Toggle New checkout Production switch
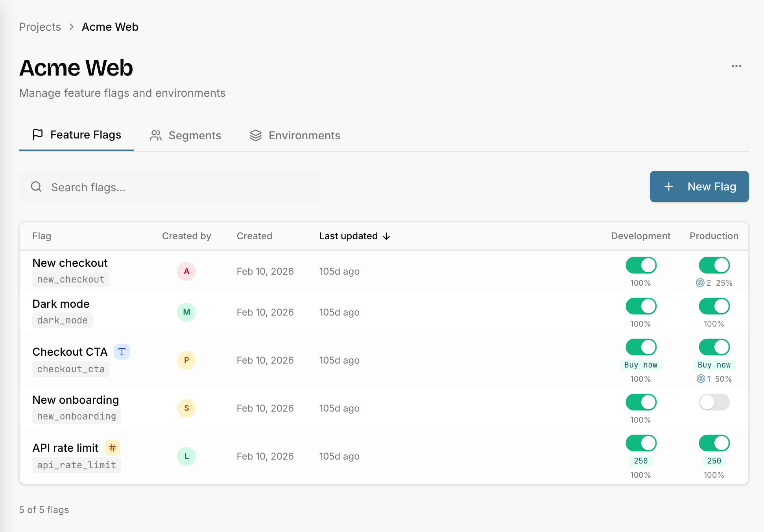 (x=714, y=265)
